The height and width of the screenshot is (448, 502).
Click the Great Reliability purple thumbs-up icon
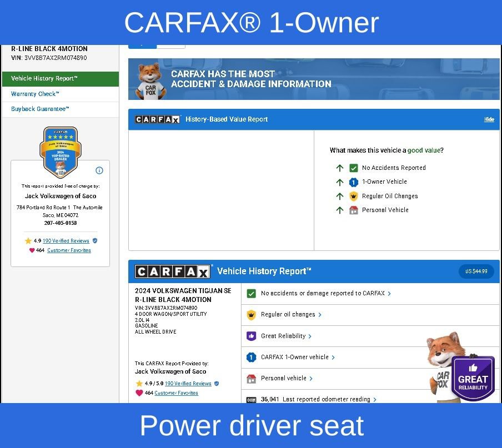click(251, 336)
